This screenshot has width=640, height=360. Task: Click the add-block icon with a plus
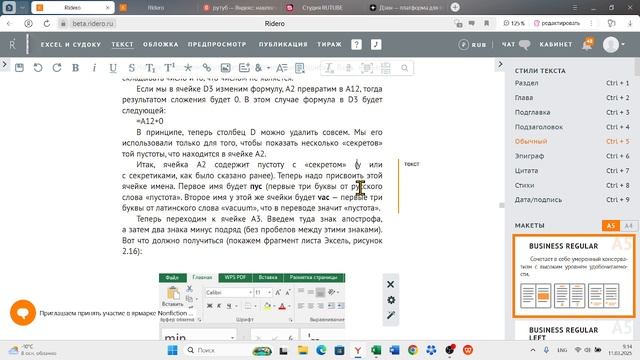[x=244, y=68]
